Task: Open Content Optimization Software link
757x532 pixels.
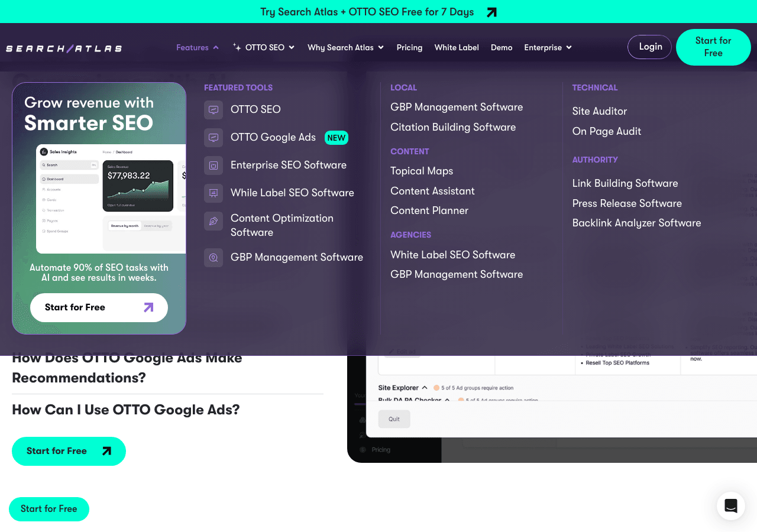Action: (x=282, y=225)
